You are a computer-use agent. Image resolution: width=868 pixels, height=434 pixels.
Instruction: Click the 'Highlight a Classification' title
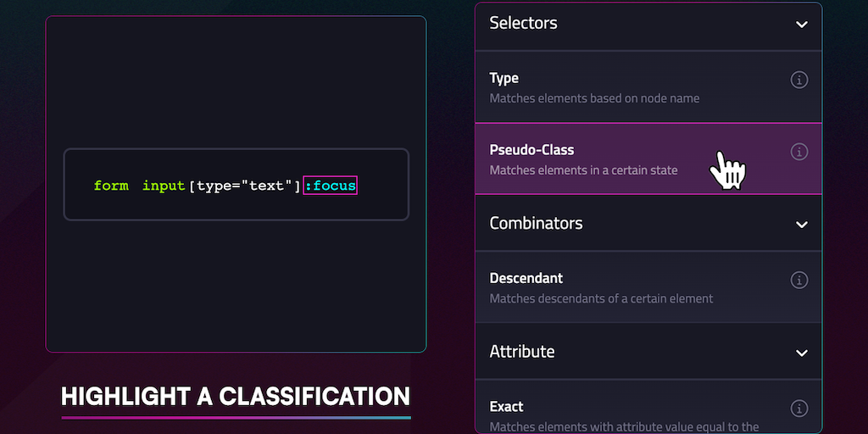[x=236, y=397]
